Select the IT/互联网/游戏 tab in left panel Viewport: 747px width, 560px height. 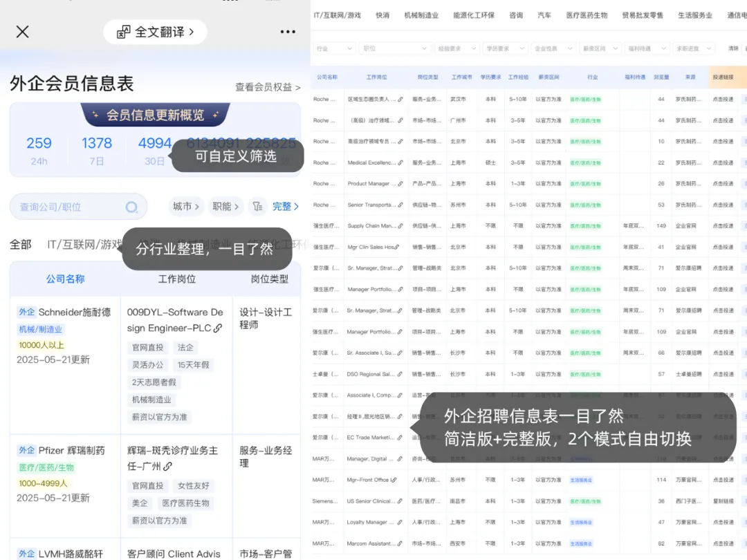click(85, 245)
